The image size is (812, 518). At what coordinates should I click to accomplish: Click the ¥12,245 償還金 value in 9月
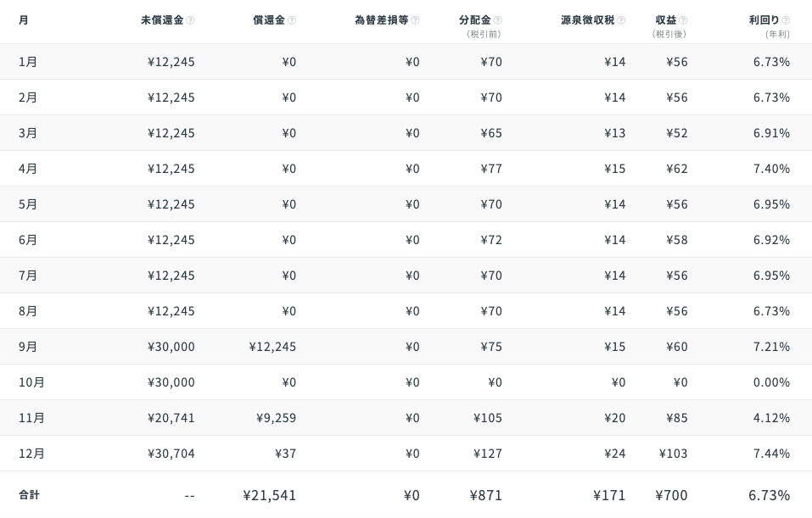coord(272,347)
